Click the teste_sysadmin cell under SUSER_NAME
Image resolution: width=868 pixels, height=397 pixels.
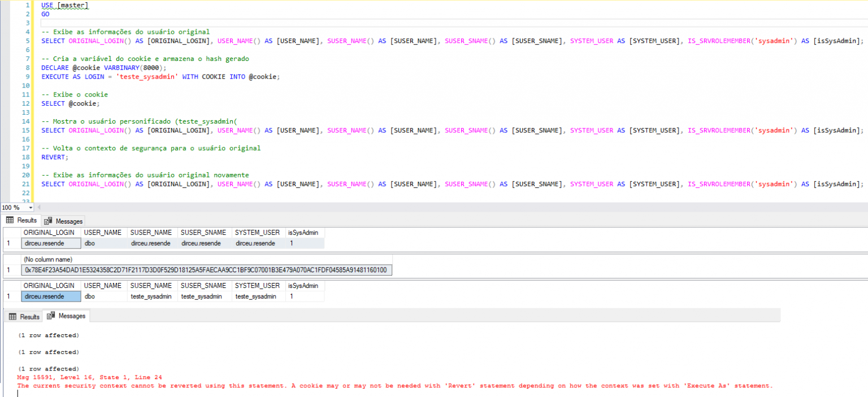[x=151, y=296]
